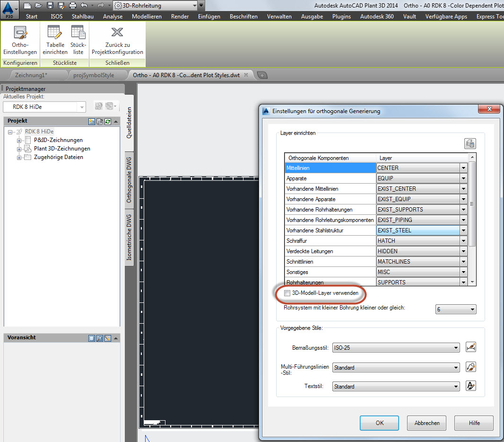504x442 pixels.
Task: Click Tabelle einrichten ribbon icon
Action: coord(55,41)
